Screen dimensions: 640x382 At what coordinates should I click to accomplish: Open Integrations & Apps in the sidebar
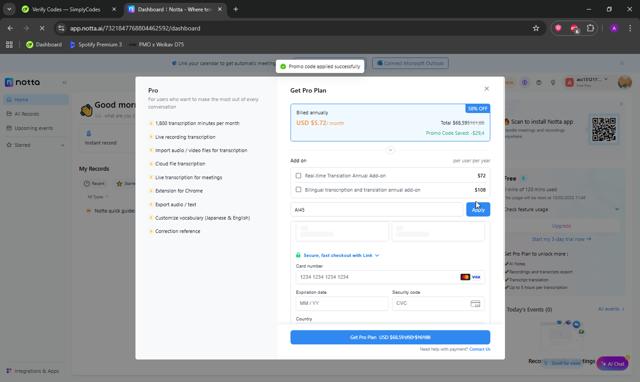(x=33, y=371)
